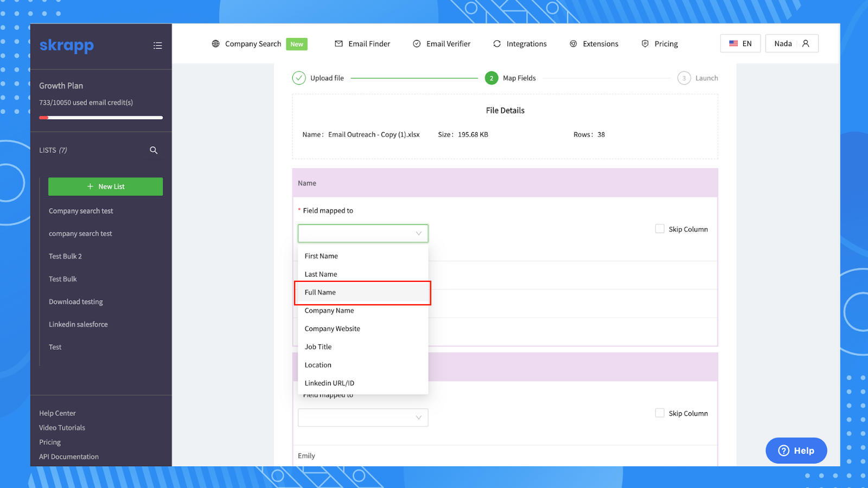Click the email credits usage bar
Image resolution: width=868 pixels, height=488 pixels.
[x=101, y=118]
